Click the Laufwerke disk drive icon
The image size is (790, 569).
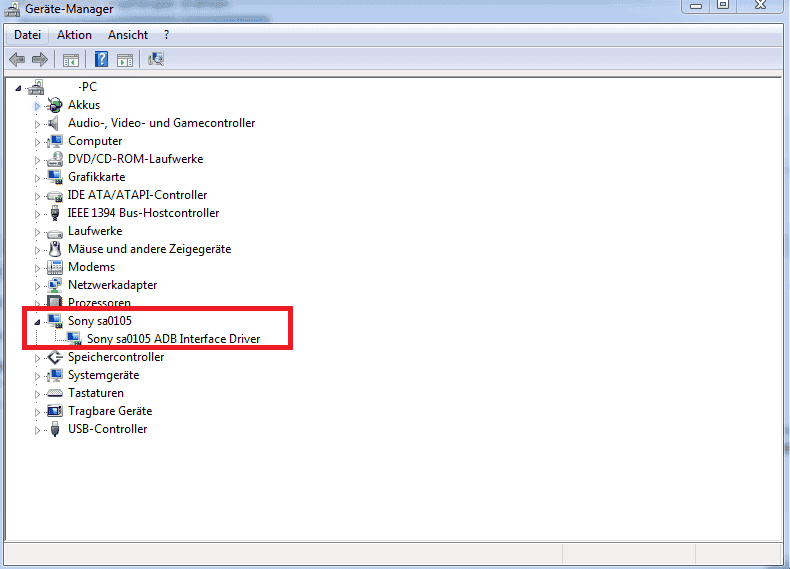pos(54,232)
